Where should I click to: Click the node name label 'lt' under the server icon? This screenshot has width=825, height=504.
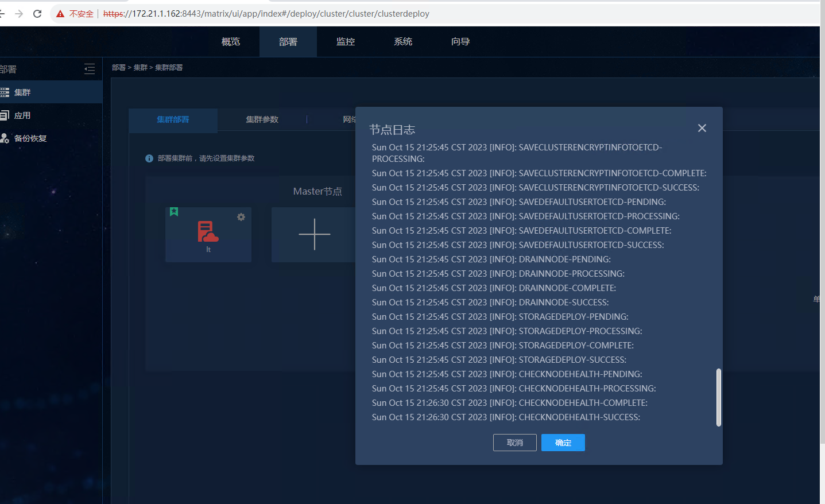tap(208, 250)
